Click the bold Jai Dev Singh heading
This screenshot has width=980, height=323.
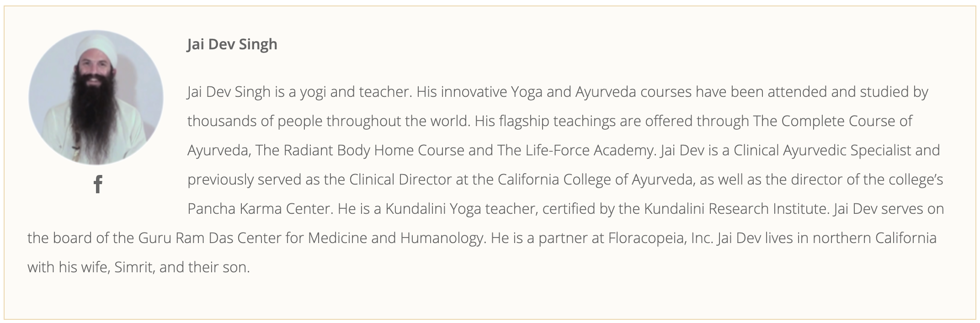pyautogui.click(x=232, y=45)
